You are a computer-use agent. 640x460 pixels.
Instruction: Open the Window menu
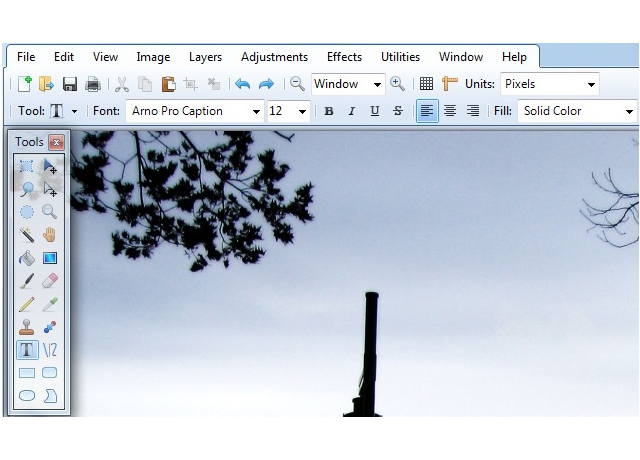click(x=461, y=57)
